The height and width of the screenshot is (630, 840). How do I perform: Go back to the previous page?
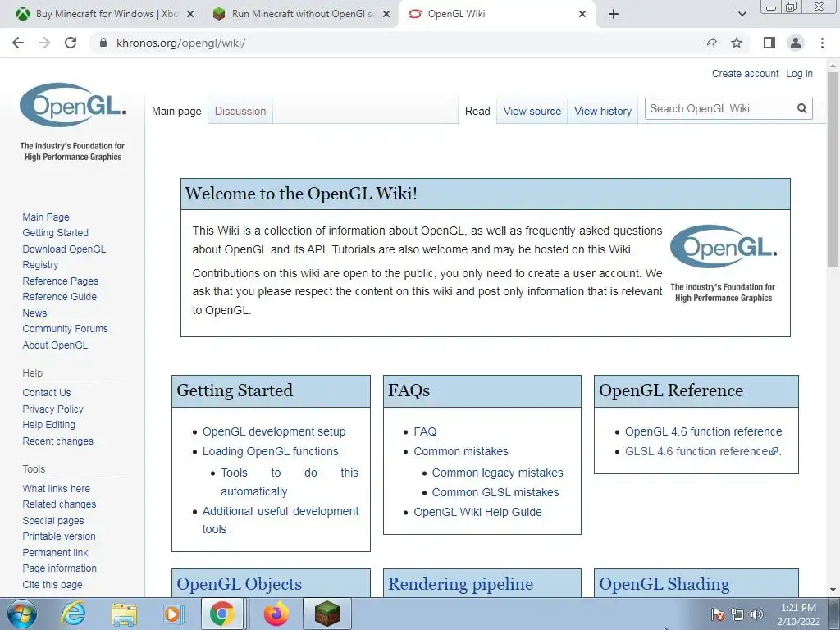(18, 43)
